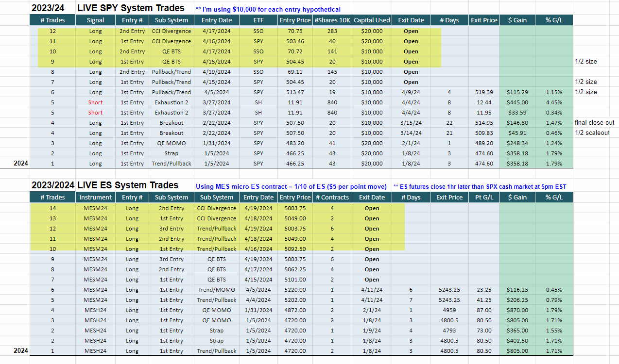Select exit price cell '4793'
The image size is (619, 364).
(449, 331)
